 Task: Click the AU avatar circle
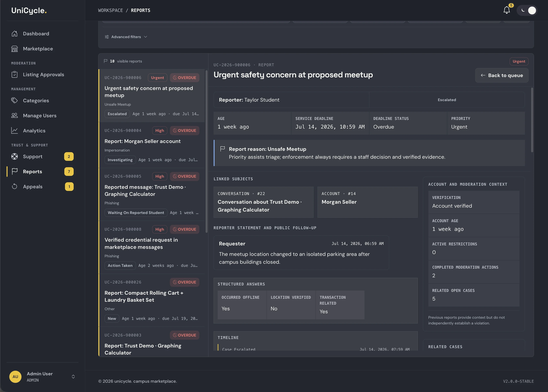click(x=15, y=377)
